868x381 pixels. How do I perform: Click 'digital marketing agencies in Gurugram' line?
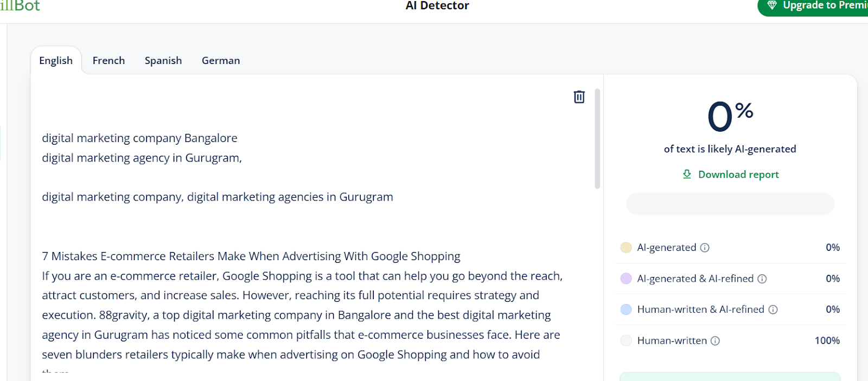click(290, 197)
